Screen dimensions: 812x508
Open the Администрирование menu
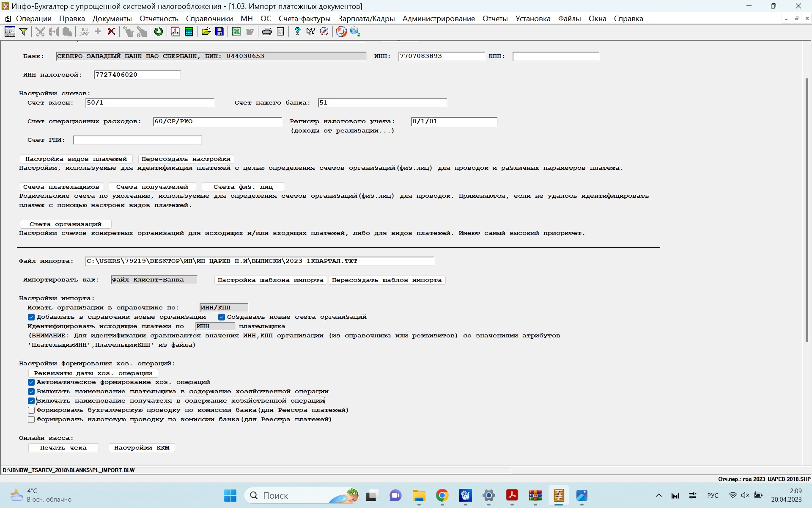click(x=439, y=19)
